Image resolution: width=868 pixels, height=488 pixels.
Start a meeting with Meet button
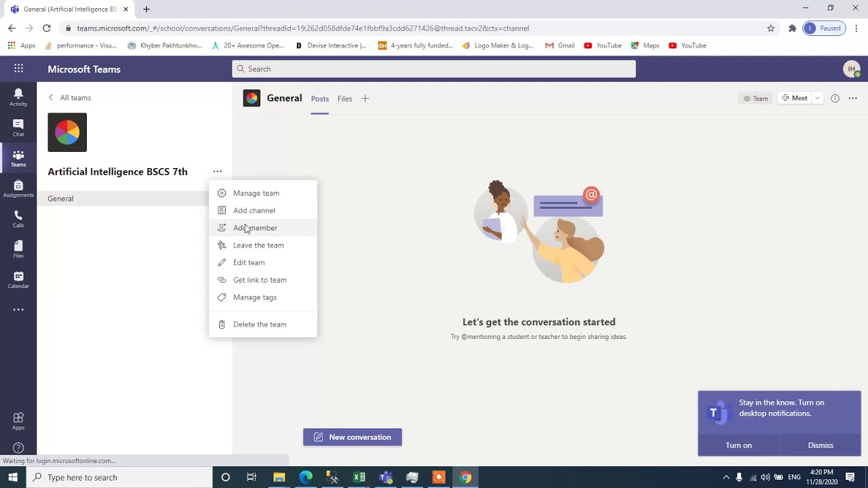[794, 98]
